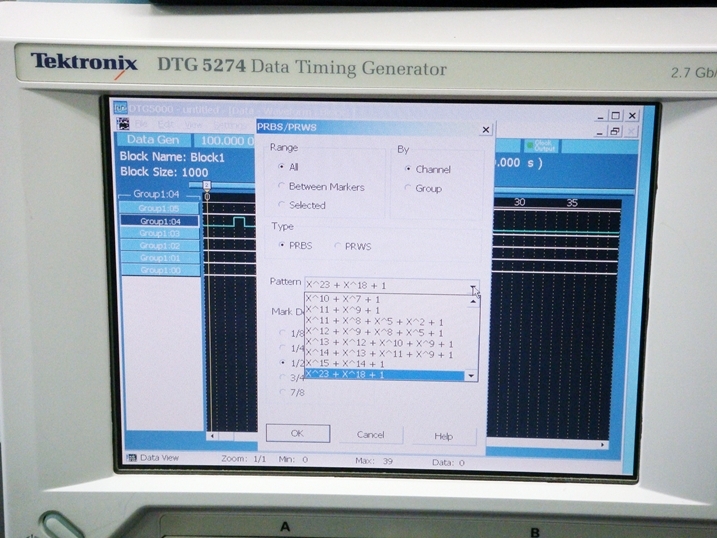
Task: Click the Data Gen mode button
Action: click(x=153, y=140)
